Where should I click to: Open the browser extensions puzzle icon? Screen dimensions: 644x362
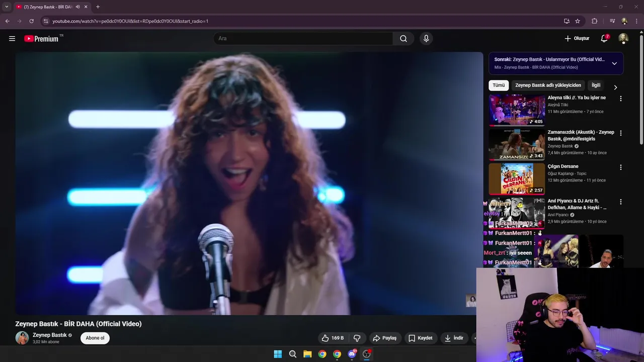(x=595, y=21)
